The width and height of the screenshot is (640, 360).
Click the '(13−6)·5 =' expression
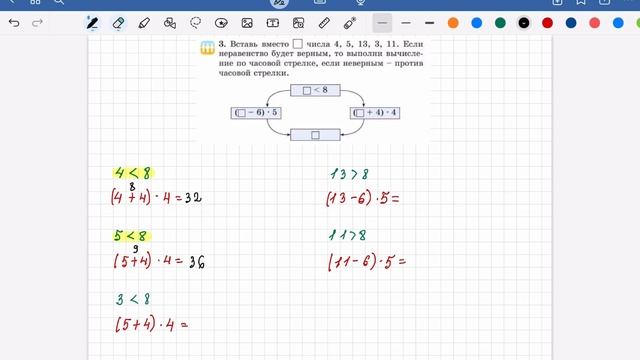(362, 198)
